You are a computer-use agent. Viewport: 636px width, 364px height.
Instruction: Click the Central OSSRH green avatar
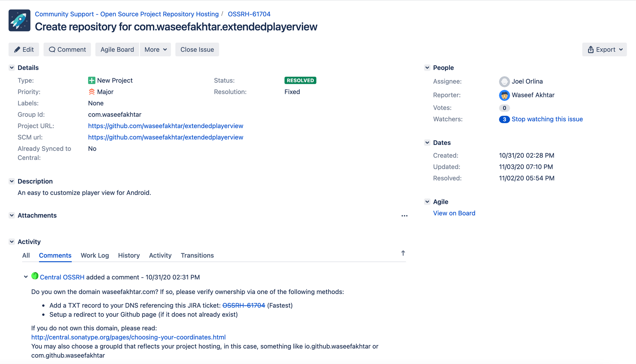(x=35, y=276)
